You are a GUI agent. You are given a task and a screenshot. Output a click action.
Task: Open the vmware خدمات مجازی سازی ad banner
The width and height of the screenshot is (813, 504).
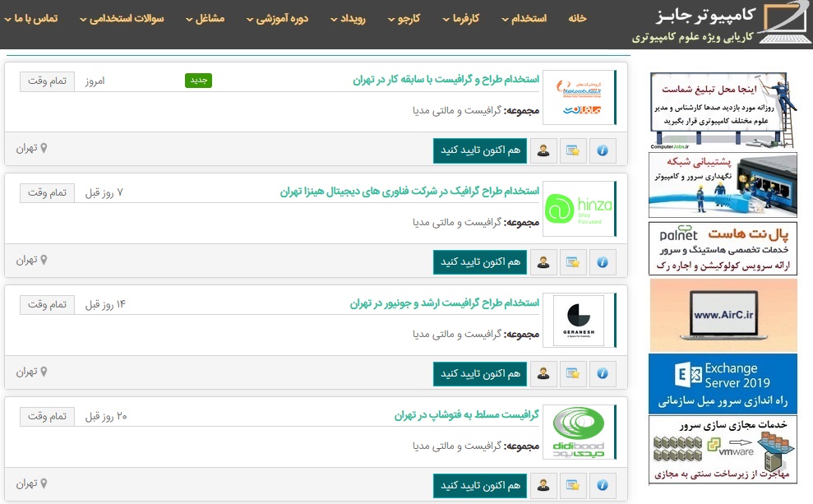pyautogui.click(x=723, y=450)
